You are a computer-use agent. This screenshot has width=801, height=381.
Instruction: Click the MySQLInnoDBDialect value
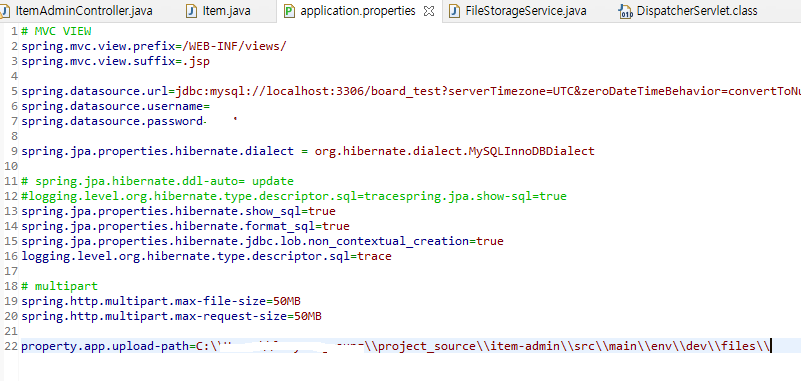click(531, 151)
